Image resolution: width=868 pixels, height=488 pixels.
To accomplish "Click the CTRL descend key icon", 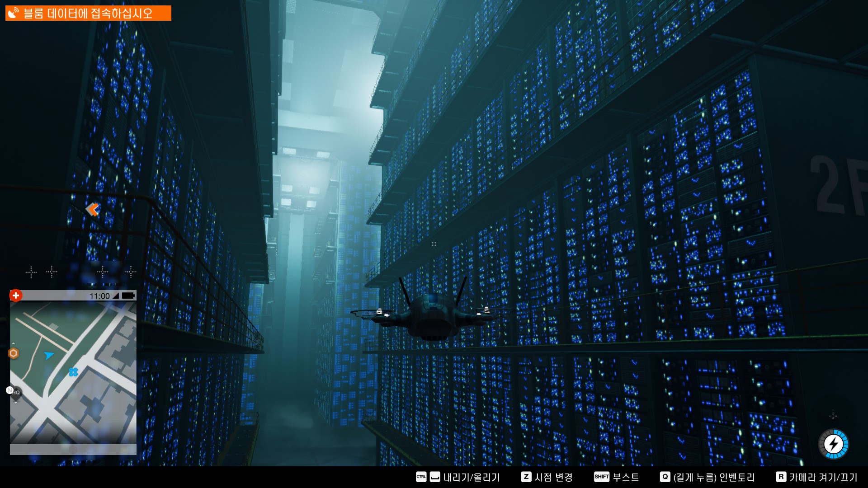I will point(421,477).
